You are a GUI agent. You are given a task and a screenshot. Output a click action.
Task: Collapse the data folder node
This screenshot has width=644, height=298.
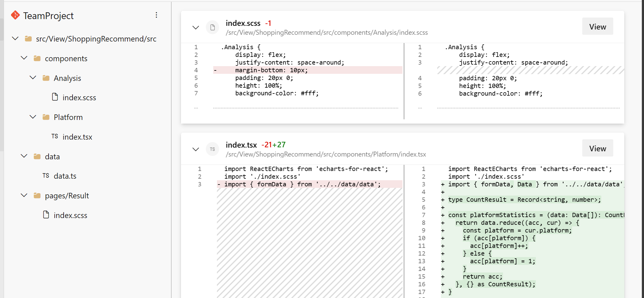pos(24,156)
